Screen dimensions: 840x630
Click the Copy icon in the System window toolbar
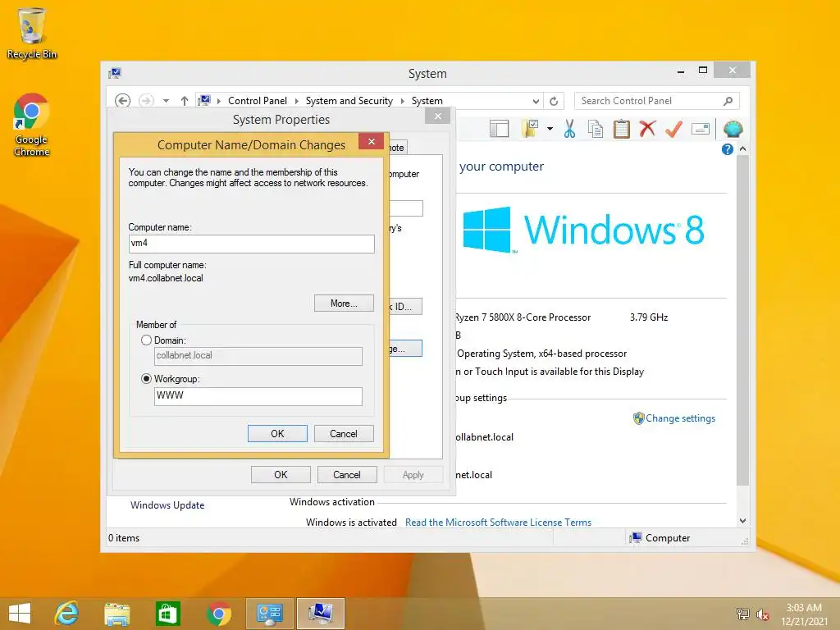click(596, 129)
